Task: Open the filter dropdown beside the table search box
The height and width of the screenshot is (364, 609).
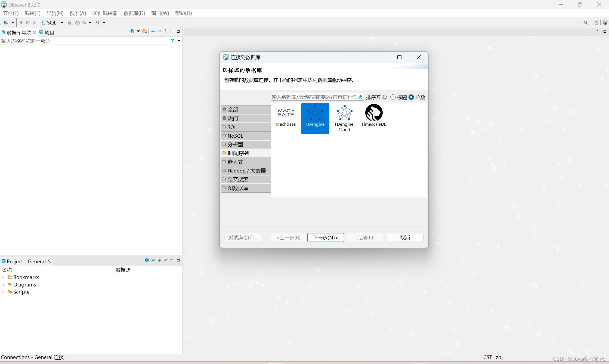Action: pos(179,41)
